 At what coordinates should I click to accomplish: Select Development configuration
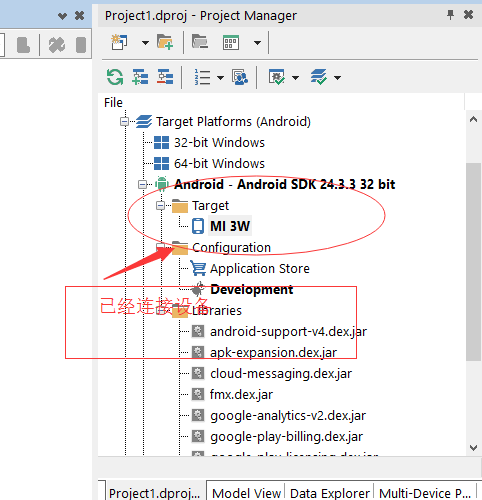252,289
